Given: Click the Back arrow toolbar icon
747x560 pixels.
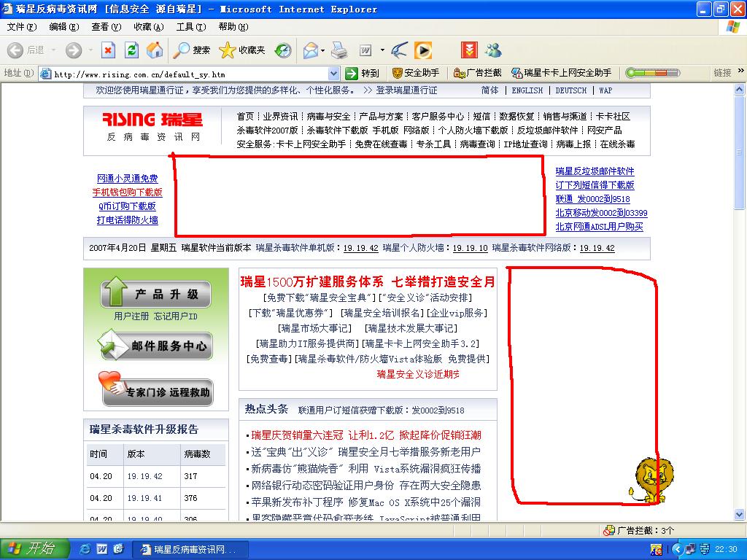Looking at the screenshot, I should coord(16,50).
